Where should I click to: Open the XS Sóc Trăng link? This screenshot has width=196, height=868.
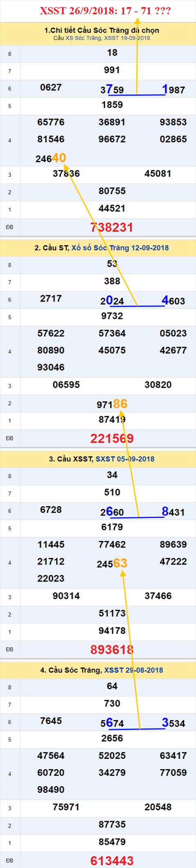click(x=84, y=38)
